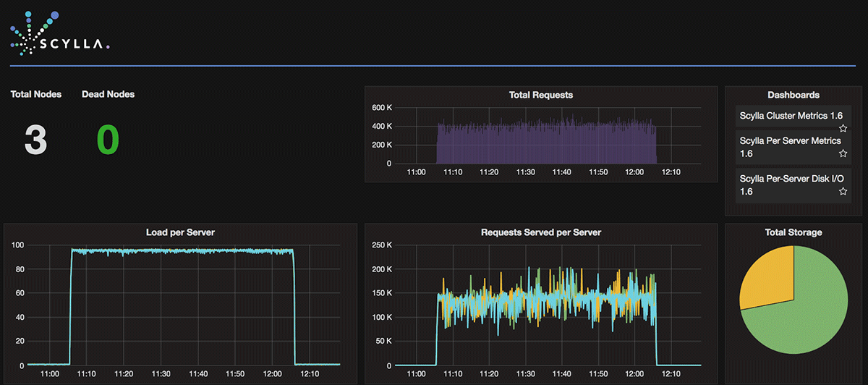
Task: Click the Total Nodes panel title
Action: (36, 94)
